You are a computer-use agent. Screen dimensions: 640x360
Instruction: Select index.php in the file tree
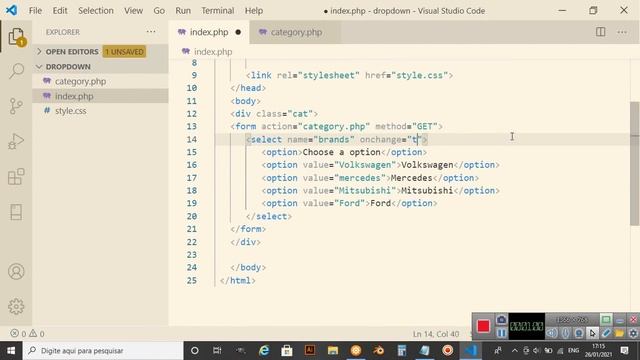coord(74,96)
